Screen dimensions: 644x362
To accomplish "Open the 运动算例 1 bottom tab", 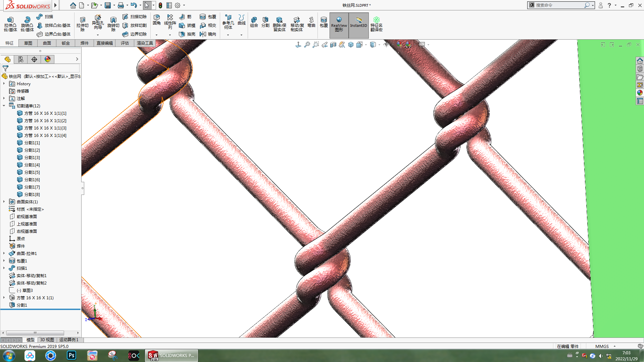I will point(69,340).
